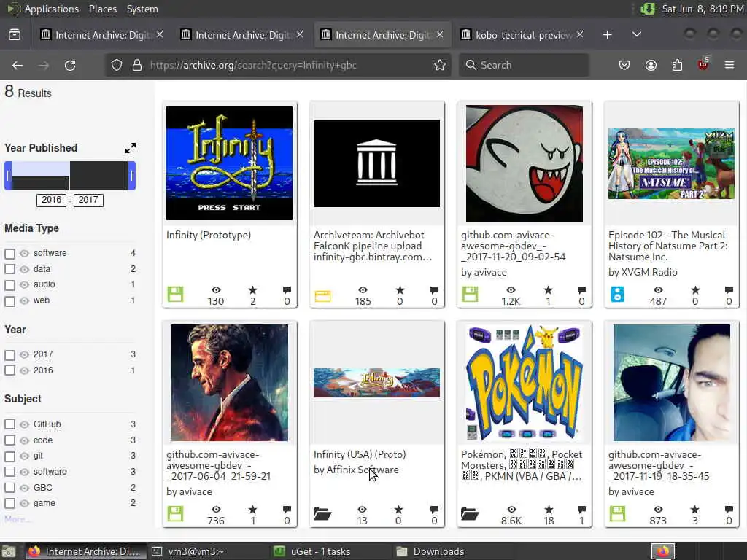This screenshot has height=560, width=747.
Task: Check the 2017 year checkbox
Action: tap(9, 355)
